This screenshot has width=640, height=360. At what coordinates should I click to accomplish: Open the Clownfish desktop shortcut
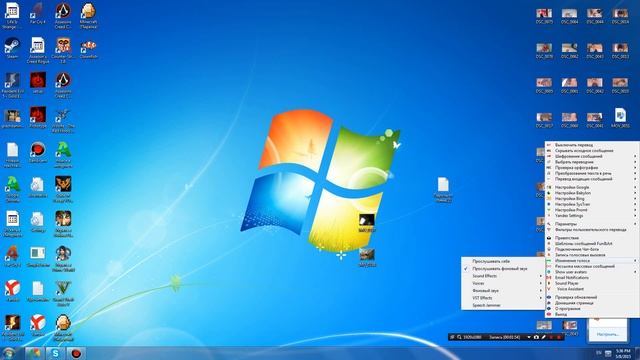89,49
